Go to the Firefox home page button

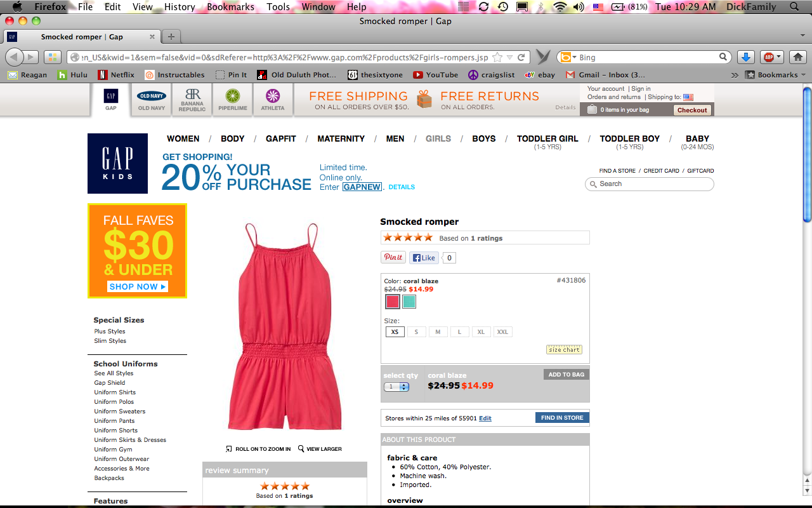click(x=797, y=57)
